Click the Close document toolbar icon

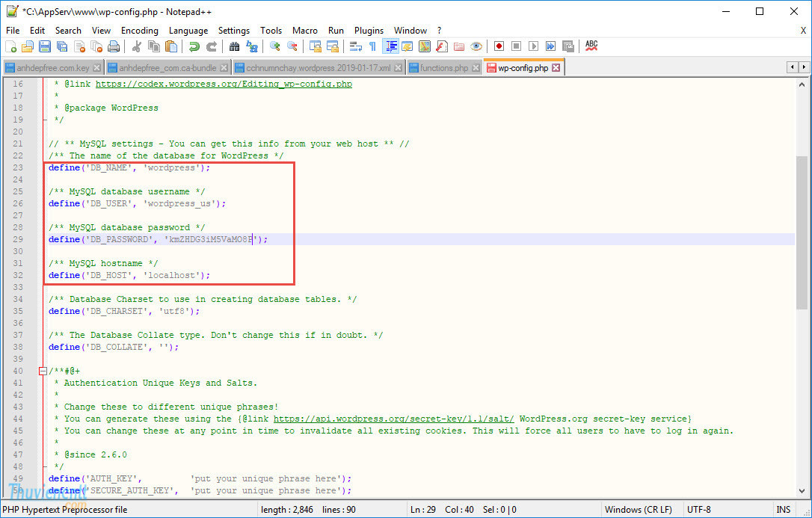tap(79, 46)
